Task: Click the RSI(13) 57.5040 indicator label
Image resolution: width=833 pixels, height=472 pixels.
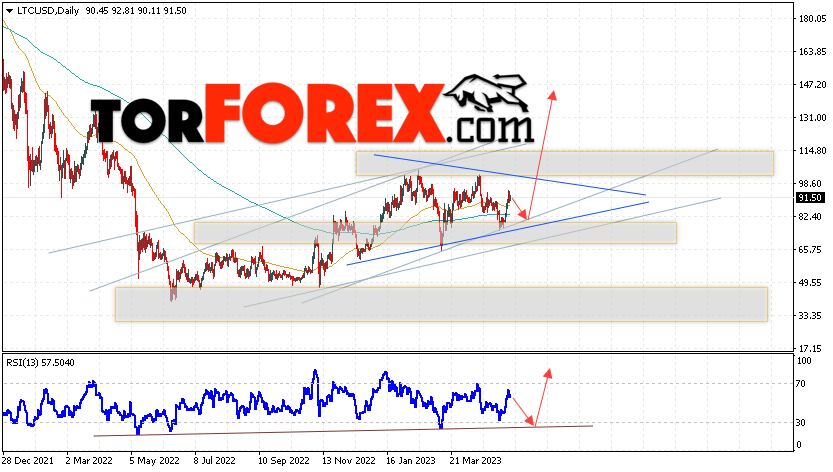Action: [x=40, y=363]
